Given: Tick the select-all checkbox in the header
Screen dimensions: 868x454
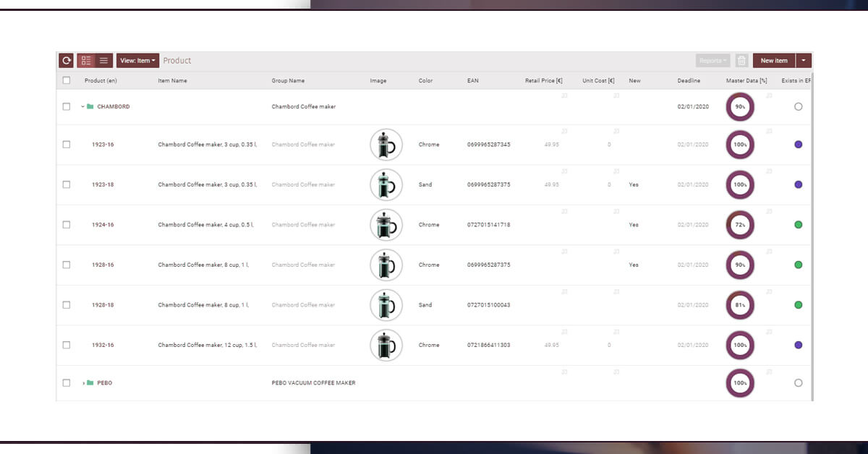Looking at the screenshot, I should tap(67, 80).
